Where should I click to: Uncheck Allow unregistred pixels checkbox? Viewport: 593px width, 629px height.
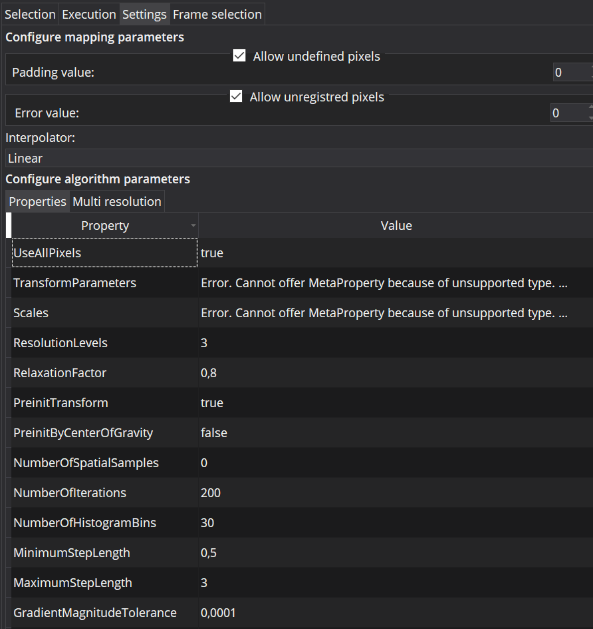pos(236,96)
